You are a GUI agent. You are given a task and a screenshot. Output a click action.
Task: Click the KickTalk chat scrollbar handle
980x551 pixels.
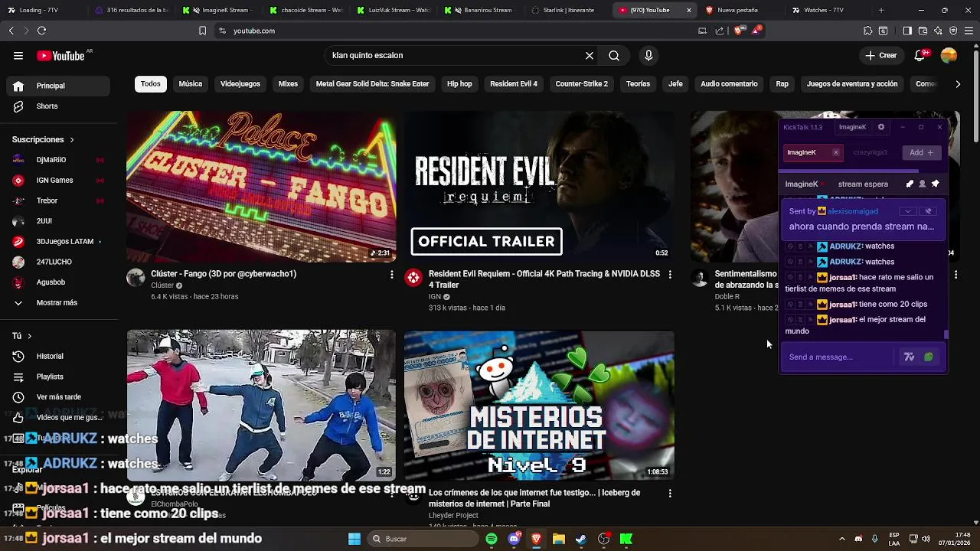click(946, 334)
